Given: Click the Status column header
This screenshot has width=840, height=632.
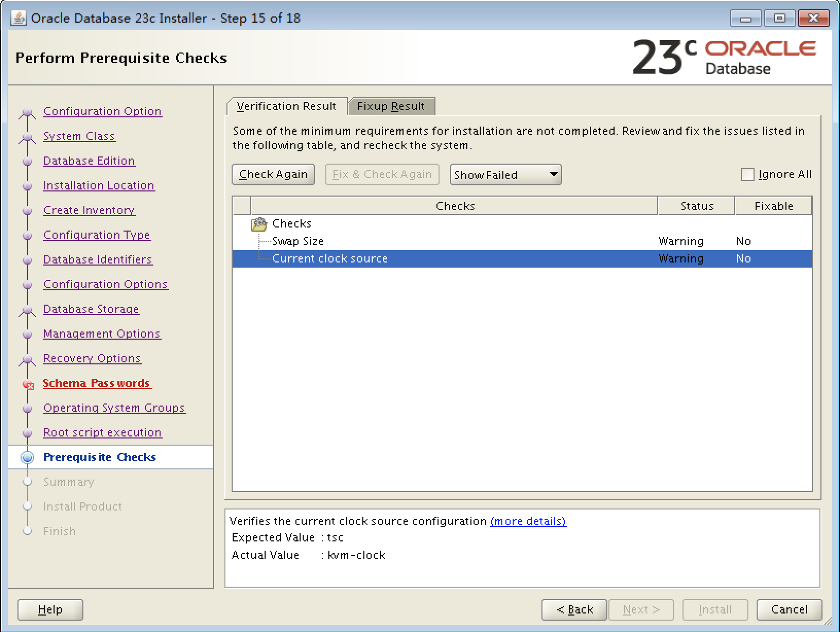Looking at the screenshot, I should [x=696, y=206].
